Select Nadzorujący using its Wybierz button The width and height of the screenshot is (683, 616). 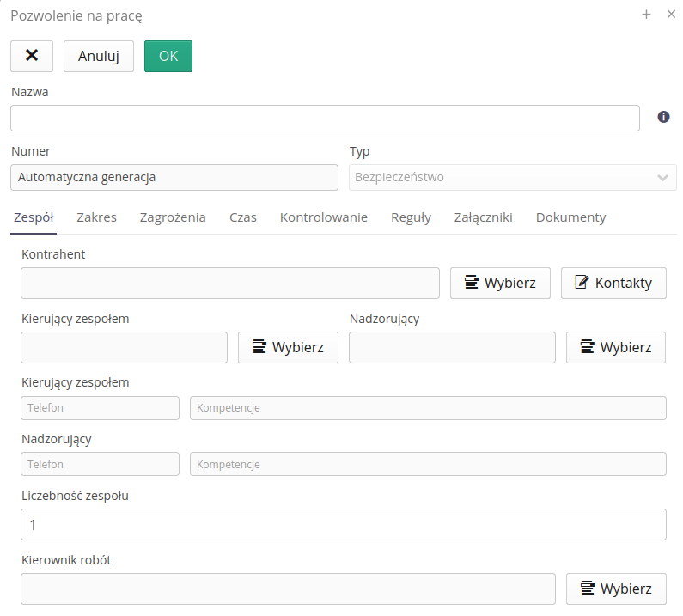tap(615, 347)
